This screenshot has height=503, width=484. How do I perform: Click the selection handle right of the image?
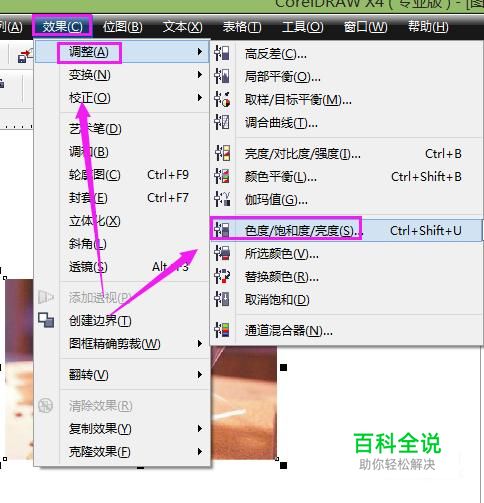(283, 367)
